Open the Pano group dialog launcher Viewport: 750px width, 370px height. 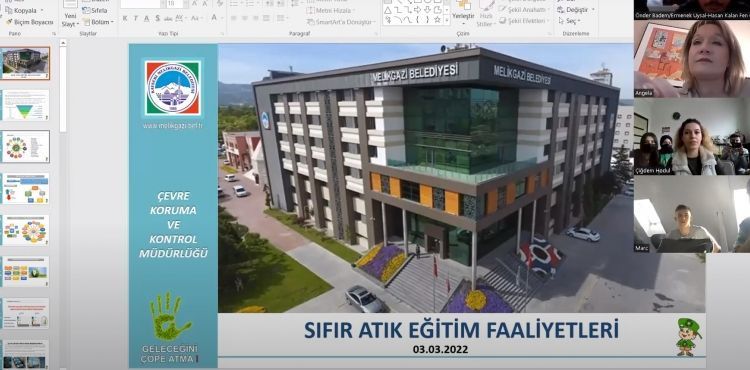[54, 33]
